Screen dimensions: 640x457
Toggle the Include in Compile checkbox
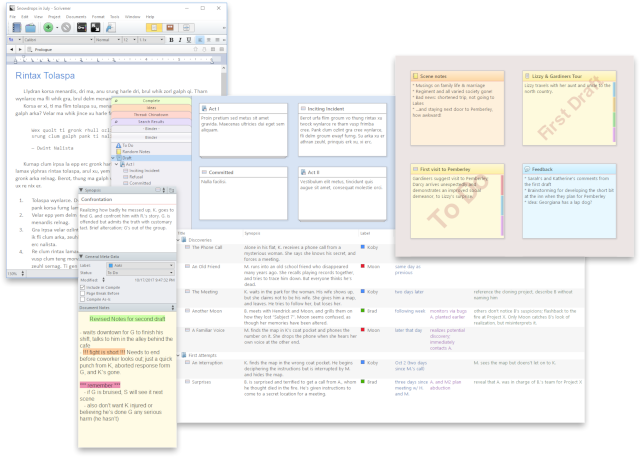click(x=83, y=289)
